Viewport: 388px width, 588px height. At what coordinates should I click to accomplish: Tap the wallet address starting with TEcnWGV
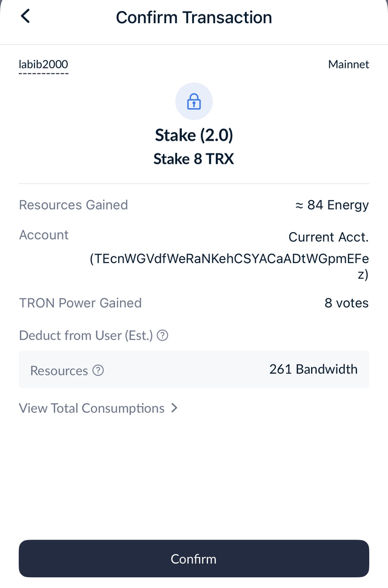click(x=229, y=259)
